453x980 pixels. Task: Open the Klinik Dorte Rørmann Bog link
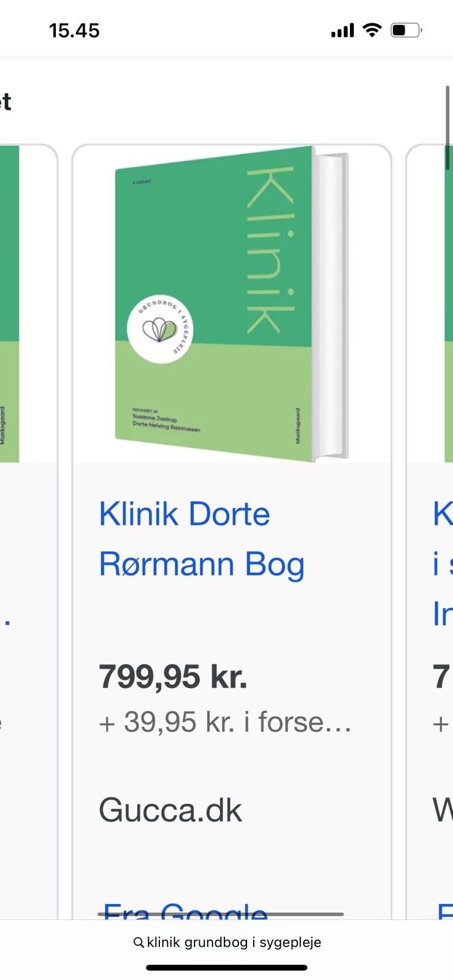click(x=202, y=539)
